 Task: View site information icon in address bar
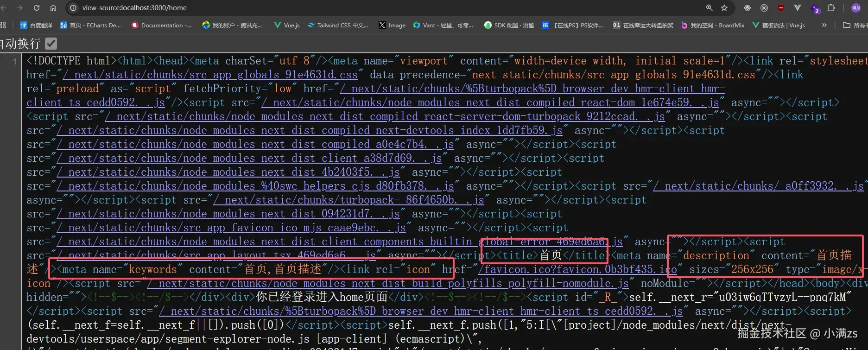point(73,8)
